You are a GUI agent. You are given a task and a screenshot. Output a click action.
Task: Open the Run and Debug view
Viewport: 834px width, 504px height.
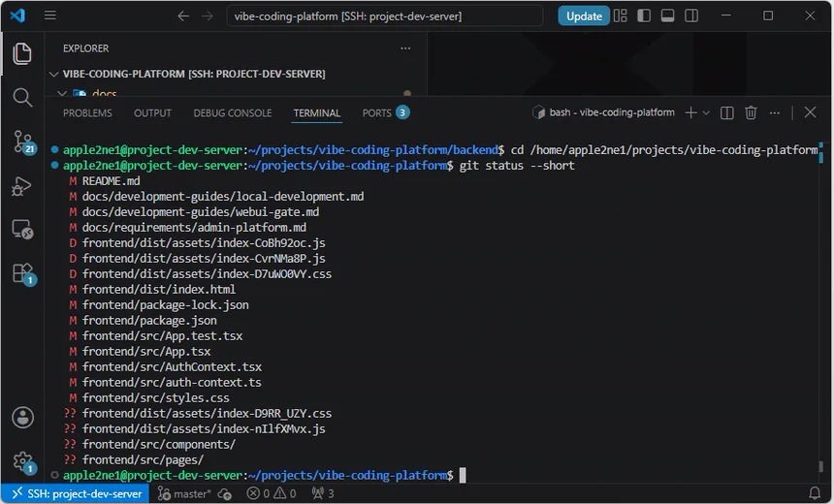21,187
